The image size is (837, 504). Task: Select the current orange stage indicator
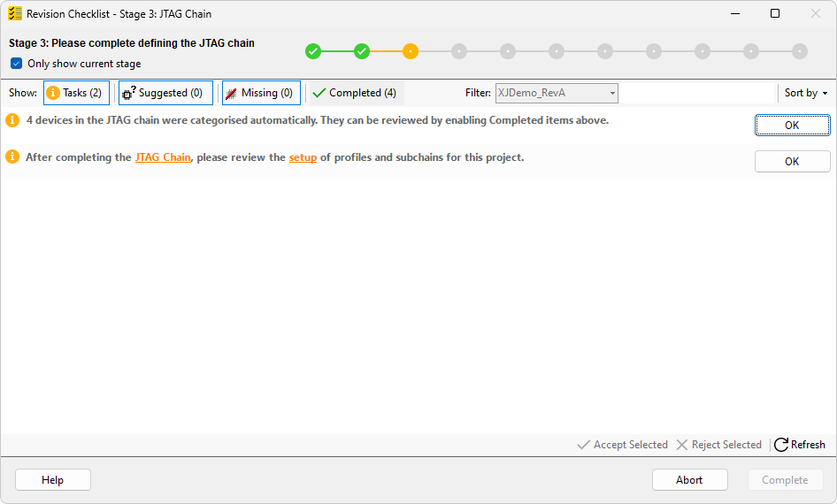(x=411, y=51)
